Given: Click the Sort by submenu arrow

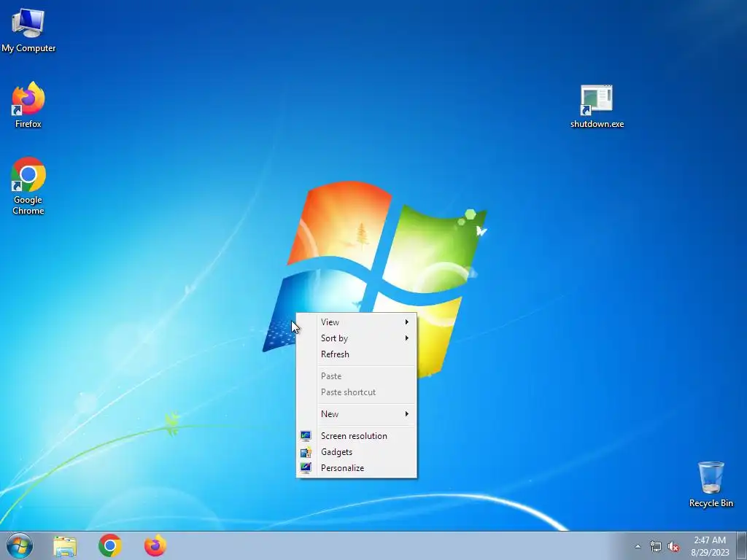Looking at the screenshot, I should [x=407, y=338].
